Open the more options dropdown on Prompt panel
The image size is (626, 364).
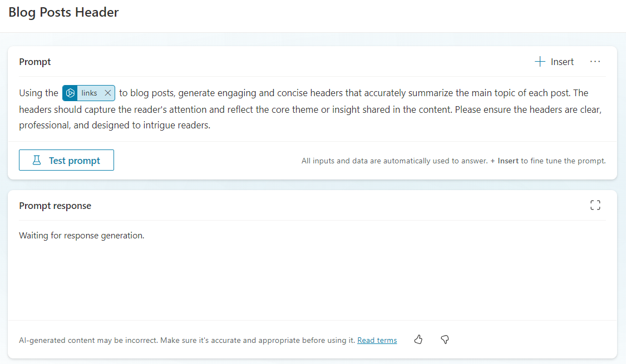[x=595, y=62]
